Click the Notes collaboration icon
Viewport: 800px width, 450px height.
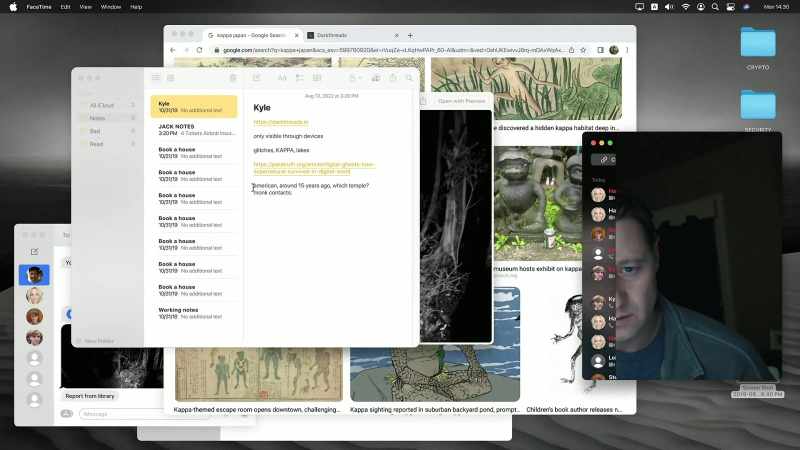coord(376,78)
